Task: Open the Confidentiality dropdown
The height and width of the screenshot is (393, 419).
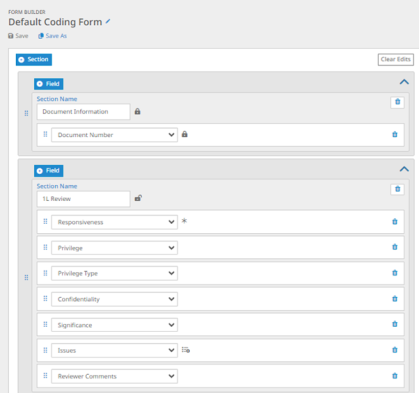Action: coord(114,299)
